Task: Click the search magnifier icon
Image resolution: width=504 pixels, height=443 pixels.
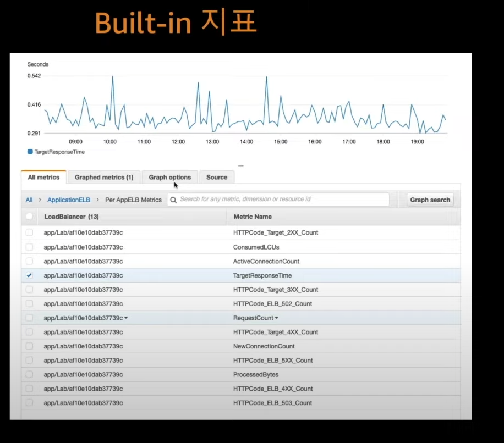Action: [173, 200]
